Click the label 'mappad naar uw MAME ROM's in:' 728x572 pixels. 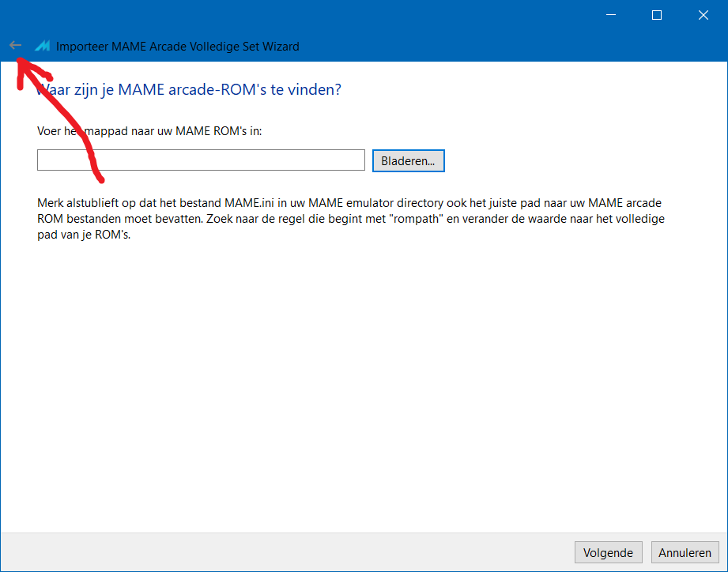point(173,131)
